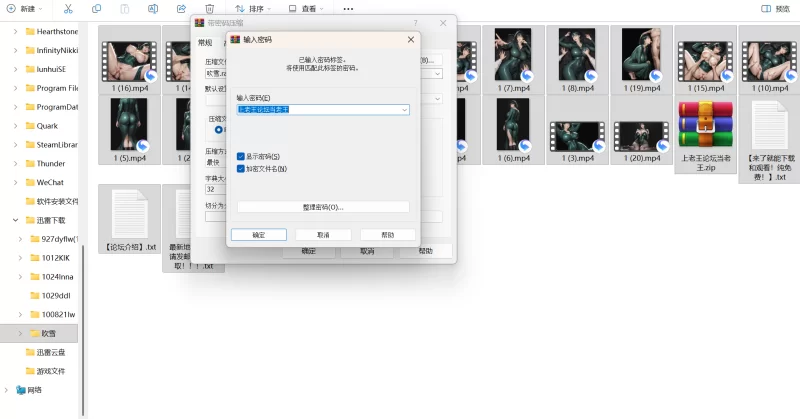Click the 输入密码 text input field

point(316,110)
